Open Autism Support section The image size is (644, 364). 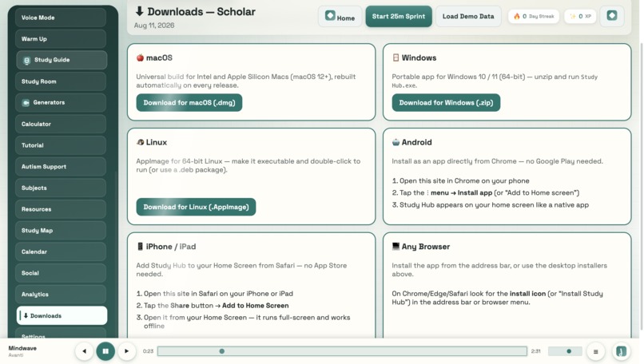[61, 167]
